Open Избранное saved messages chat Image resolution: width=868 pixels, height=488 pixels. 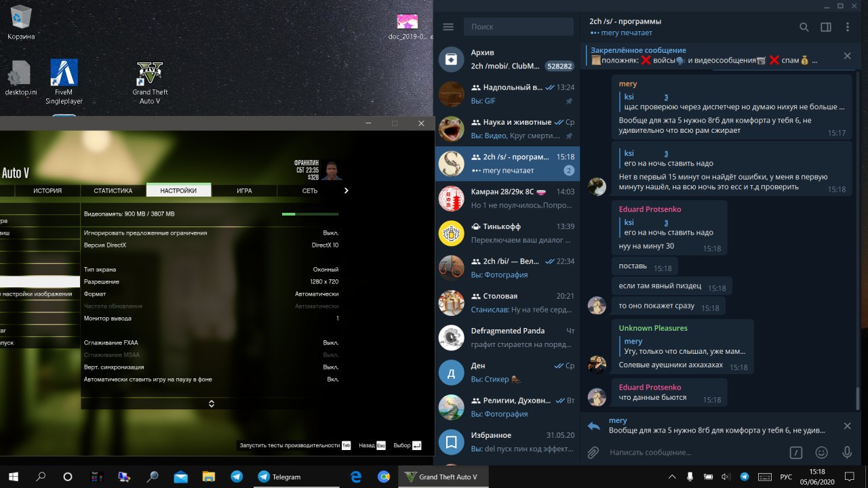507,441
